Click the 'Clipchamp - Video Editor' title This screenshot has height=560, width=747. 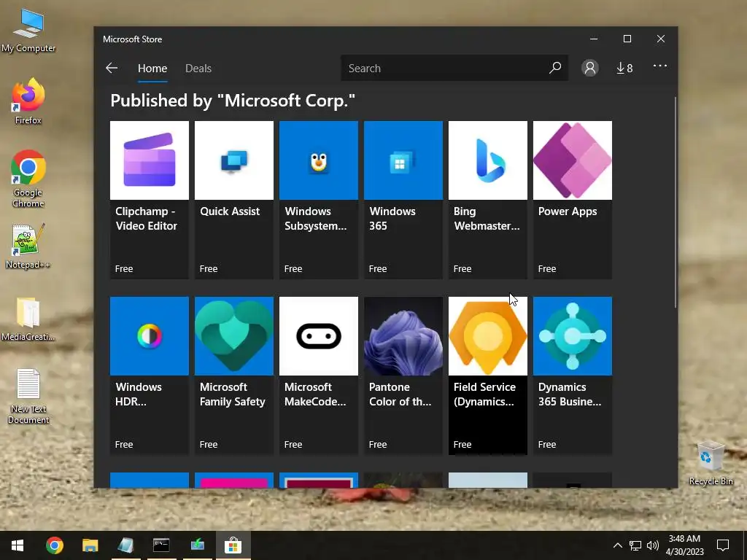(x=146, y=219)
